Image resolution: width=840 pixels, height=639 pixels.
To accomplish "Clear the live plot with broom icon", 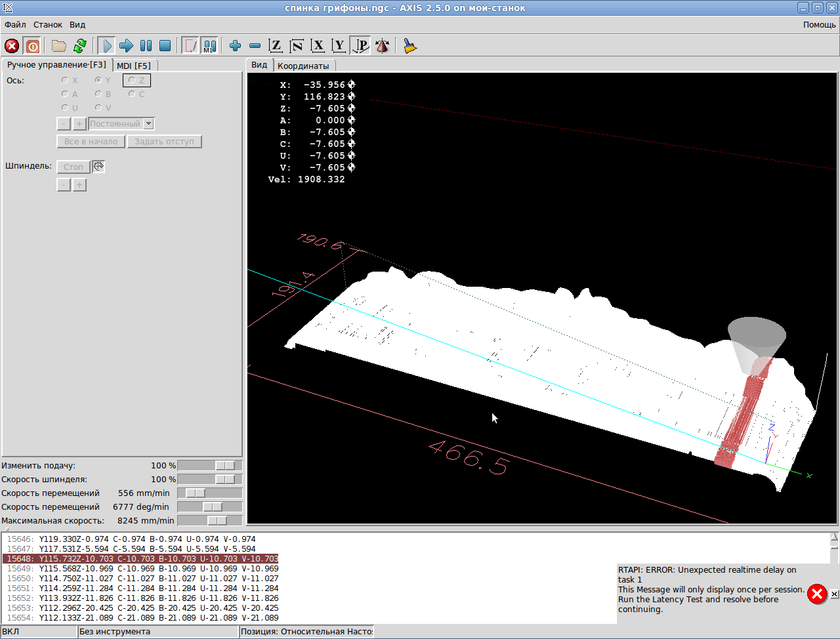I will pyautogui.click(x=410, y=46).
